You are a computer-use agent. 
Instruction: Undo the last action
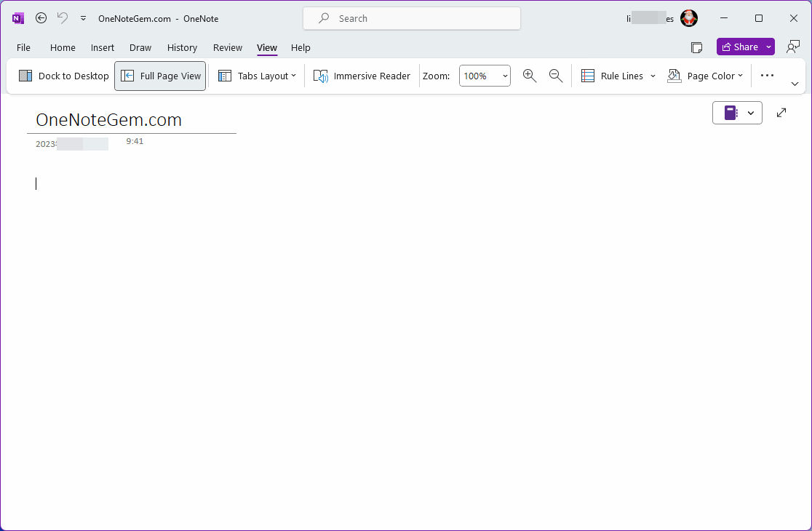[62, 18]
